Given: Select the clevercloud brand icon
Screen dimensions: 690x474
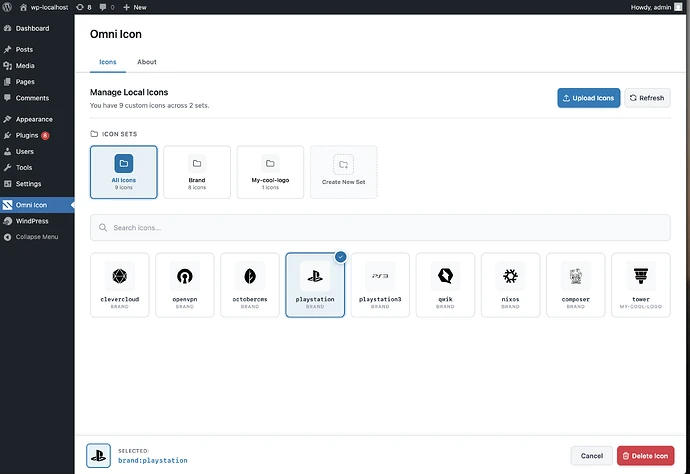Looking at the screenshot, I should point(119,284).
